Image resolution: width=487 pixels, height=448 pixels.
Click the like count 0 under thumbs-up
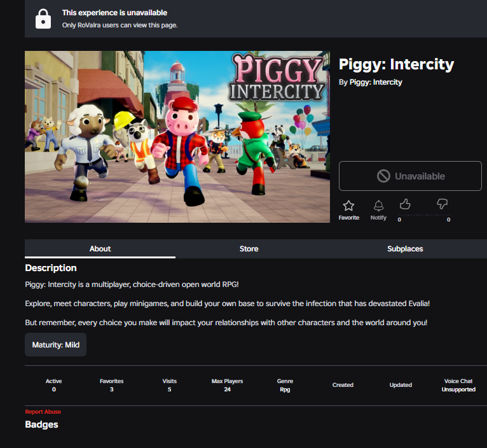tap(399, 220)
